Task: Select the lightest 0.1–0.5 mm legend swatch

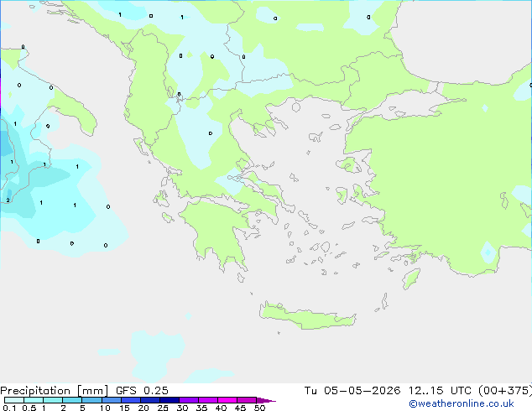Action: pos(14,400)
